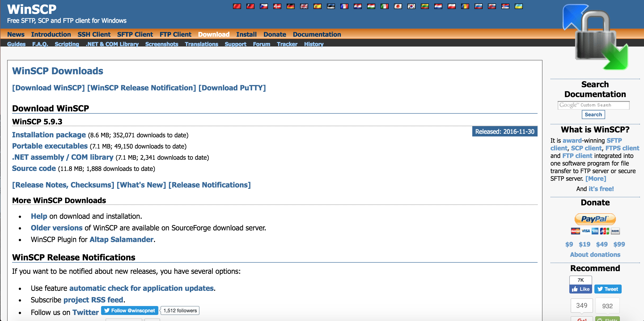Open .NET & COM Library submenu link
The image size is (644, 321).
(112, 44)
